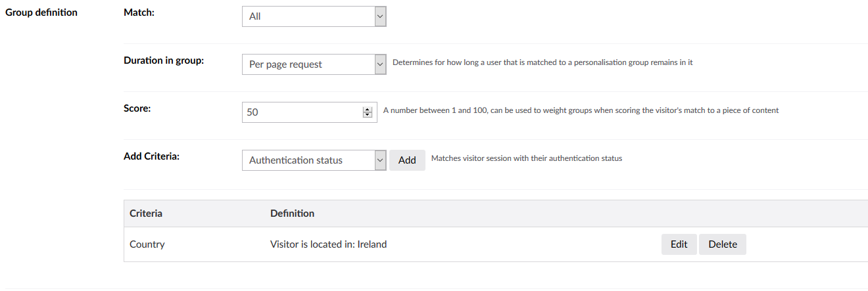The width and height of the screenshot is (868, 291).
Task: Open the Add Criteria dropdown list
Action: tap(314, 160)
